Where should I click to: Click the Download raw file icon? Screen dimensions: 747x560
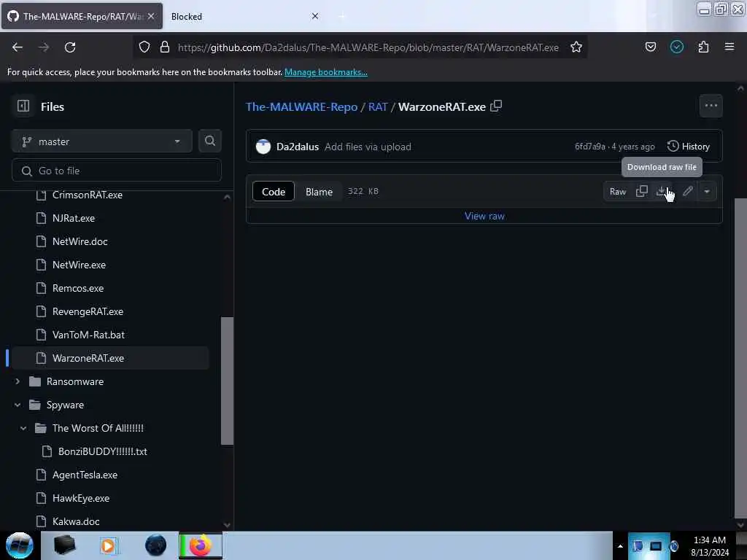point(661,192)
